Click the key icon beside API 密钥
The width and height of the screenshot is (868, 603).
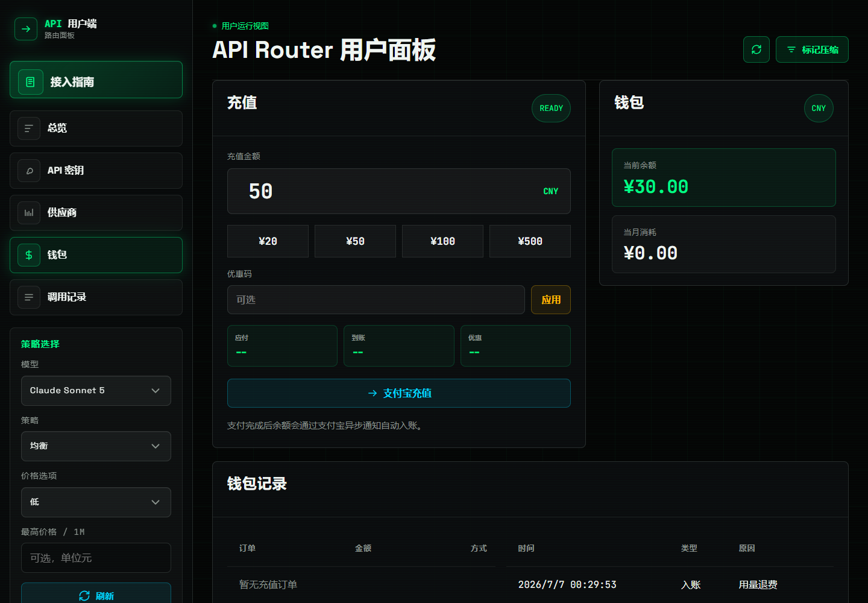[x=29, y=171]
